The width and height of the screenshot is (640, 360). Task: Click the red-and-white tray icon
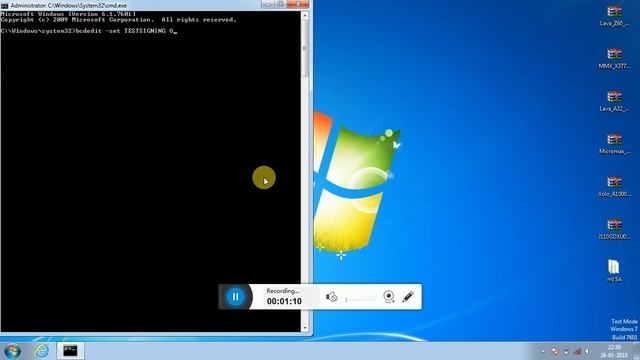pyautogui.click(x=555, y=351)
